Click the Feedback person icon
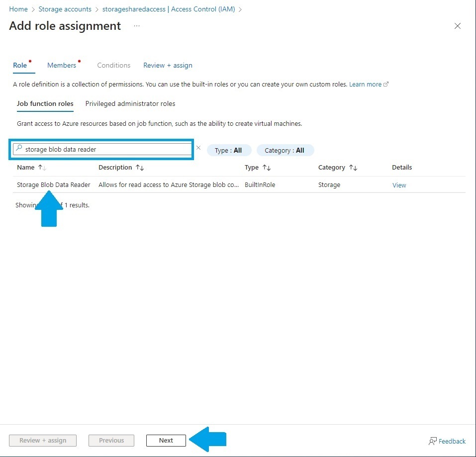The width and height of the screenshot is (476, 457). click(x=433, y=441)
